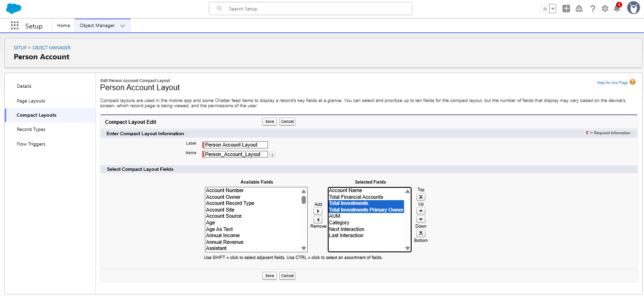The height and width of the screenshot is (296, 644).
Task: Click the Label text input field
Action: [236, 145]
